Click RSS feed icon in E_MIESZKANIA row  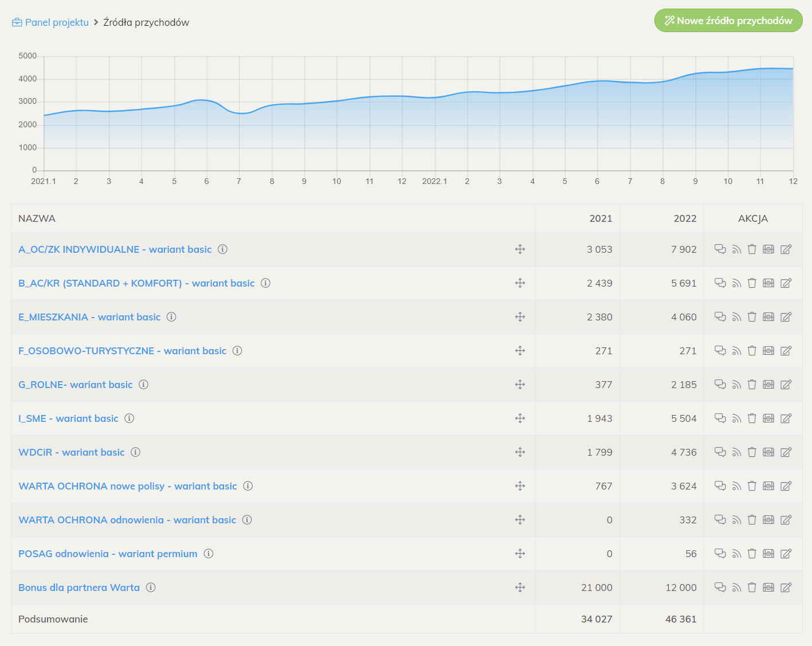tap(736, 317)
